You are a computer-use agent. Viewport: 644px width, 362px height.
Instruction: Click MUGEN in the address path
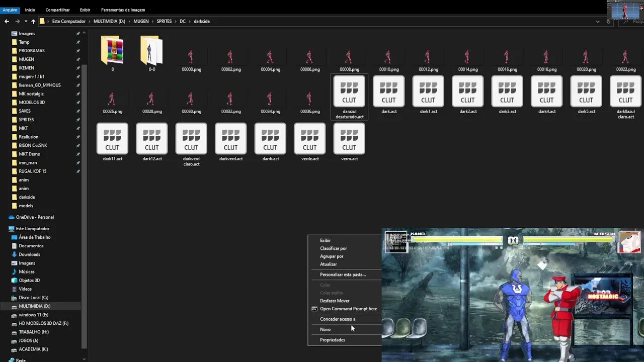[141, 22]
